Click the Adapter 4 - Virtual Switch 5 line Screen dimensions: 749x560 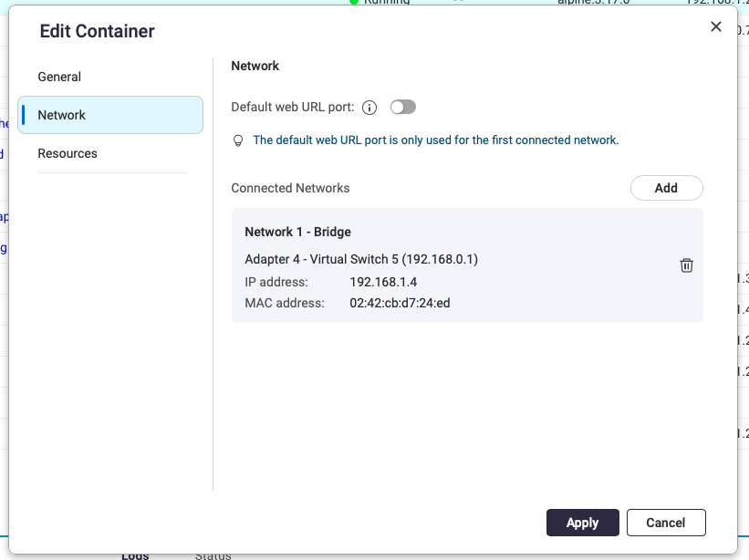[361, 259]
